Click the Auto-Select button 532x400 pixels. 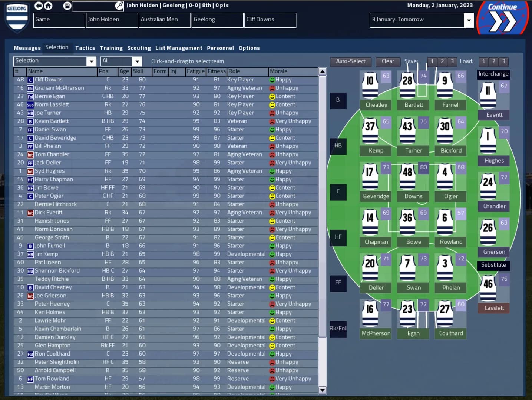(x=351, y=61)
